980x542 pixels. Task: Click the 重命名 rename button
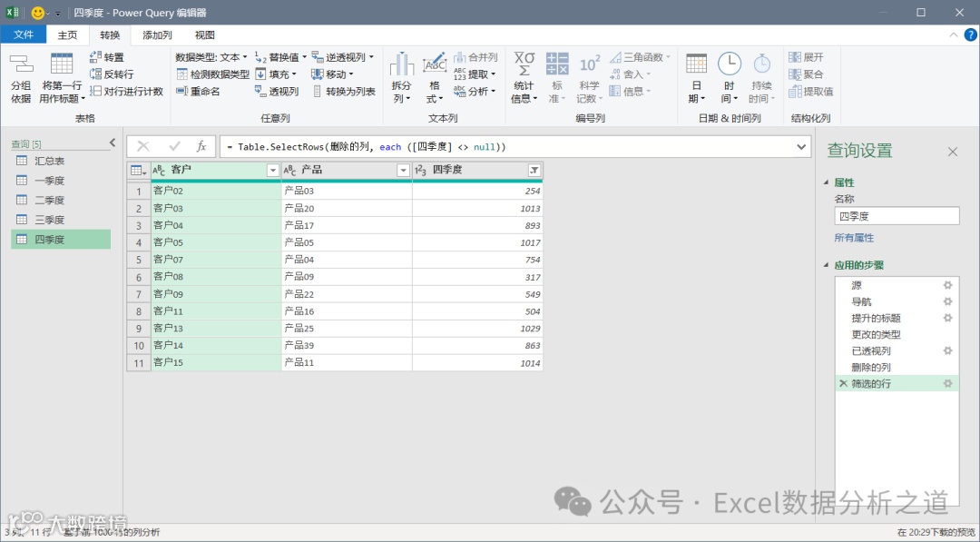[198, 92]
